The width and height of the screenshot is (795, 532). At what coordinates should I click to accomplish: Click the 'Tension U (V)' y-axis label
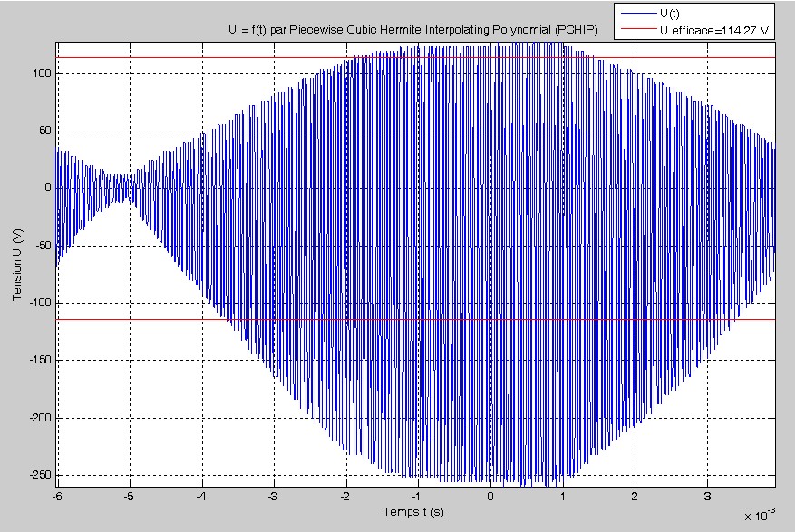18,265
